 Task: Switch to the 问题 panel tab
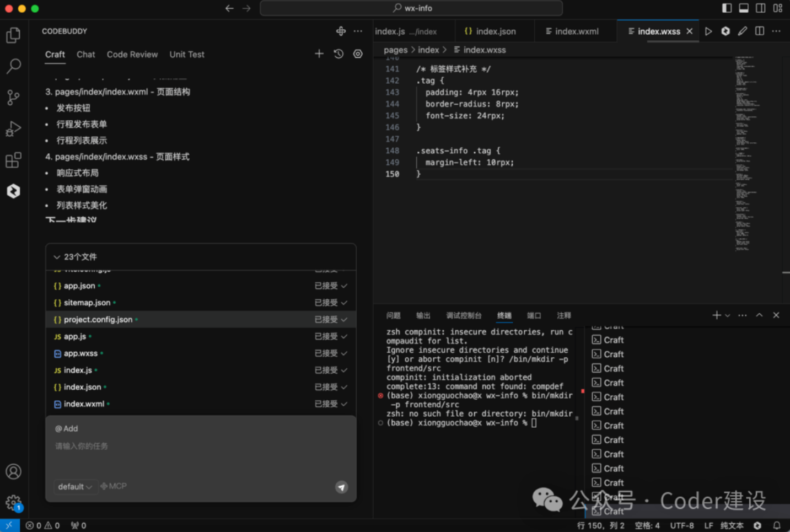394,315
